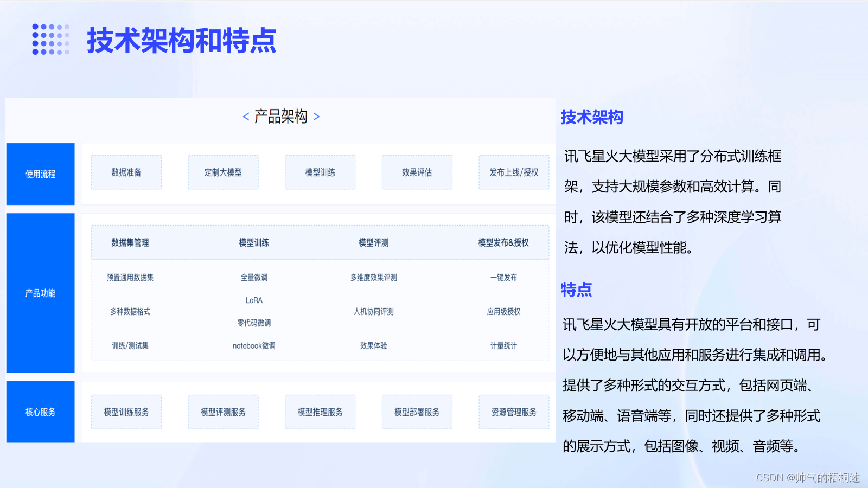Click the 全量微调 item
Screen dimensions: 868x488
pyautogui.click(x=254, y=277)
